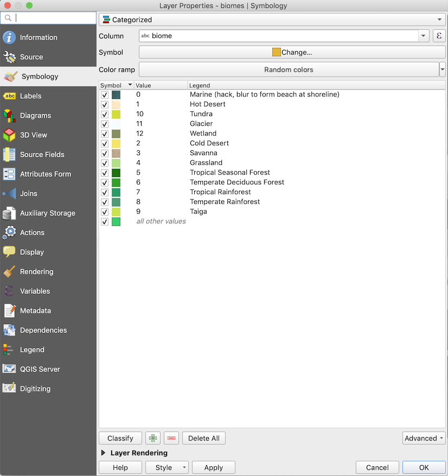The image size is (448, 476).
Task: Click the Diagrams icon in sidebar
Action: 9,115
